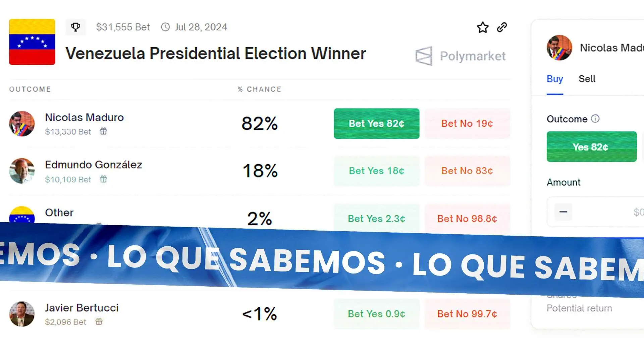Viewport: 644px width, 362px height.
Task: Click the gift icon under Edmundo González
Action: [103, 179]
